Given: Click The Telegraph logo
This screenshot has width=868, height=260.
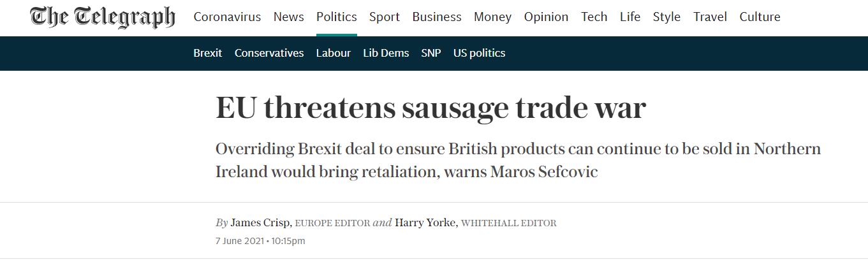Looking at the screenshot, I should coord(102,17).
